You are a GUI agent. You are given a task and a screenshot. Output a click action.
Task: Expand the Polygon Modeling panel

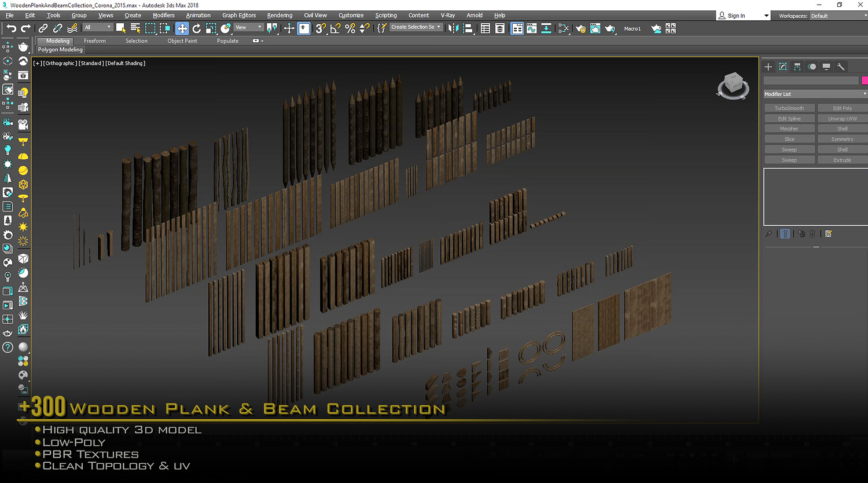point(60,50)
